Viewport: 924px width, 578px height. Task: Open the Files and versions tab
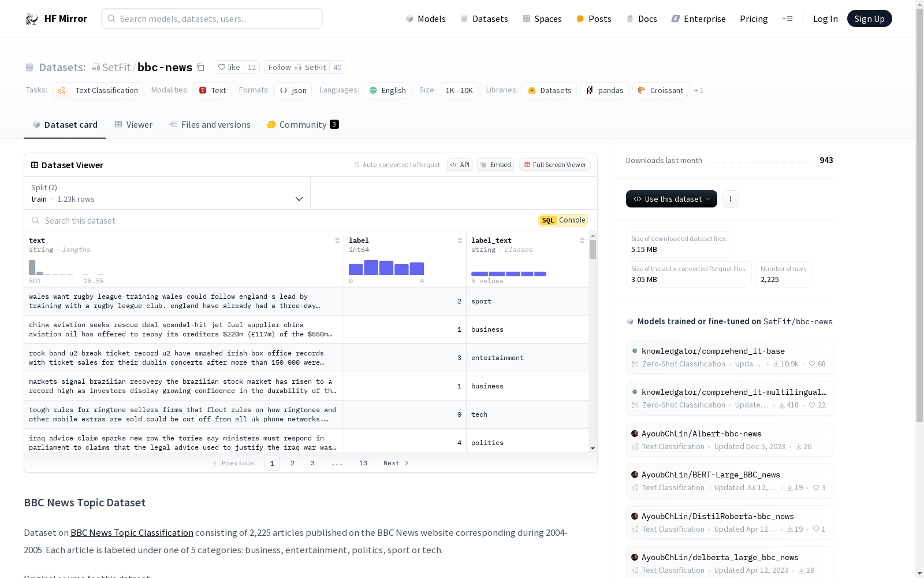pyautogui.click(x=210, y=125)
